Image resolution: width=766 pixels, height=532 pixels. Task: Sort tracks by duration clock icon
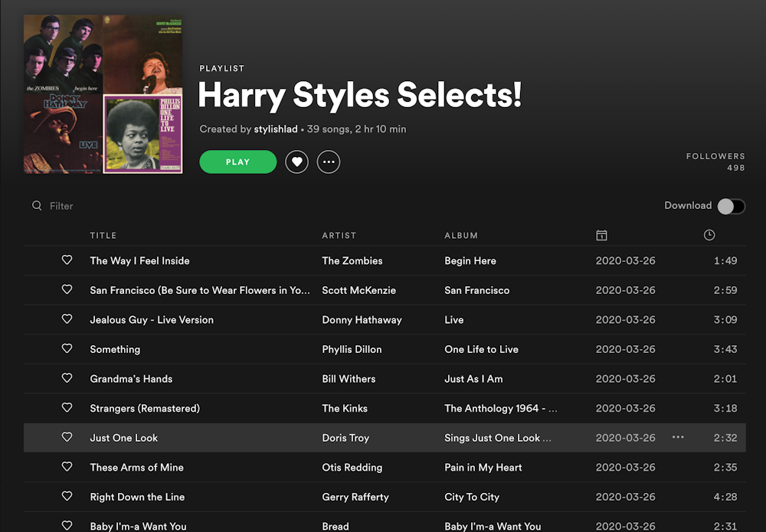709,235
